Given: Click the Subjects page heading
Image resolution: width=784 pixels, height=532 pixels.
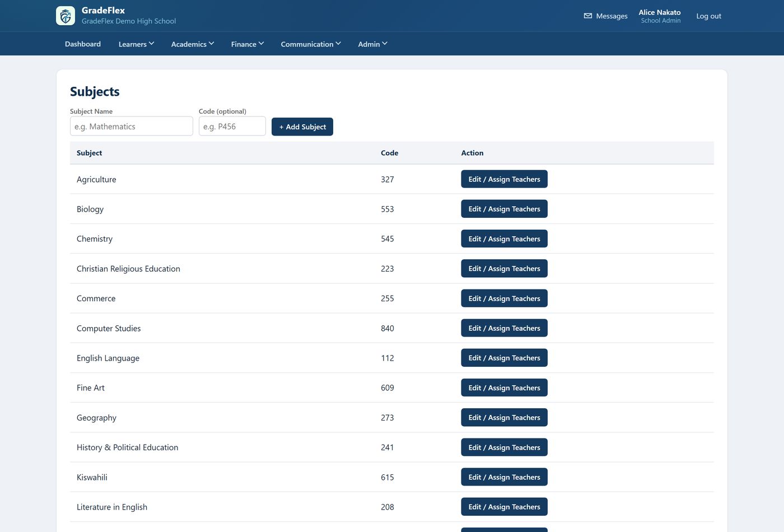Looking at the screenshot, I should (x=95, y=91).
